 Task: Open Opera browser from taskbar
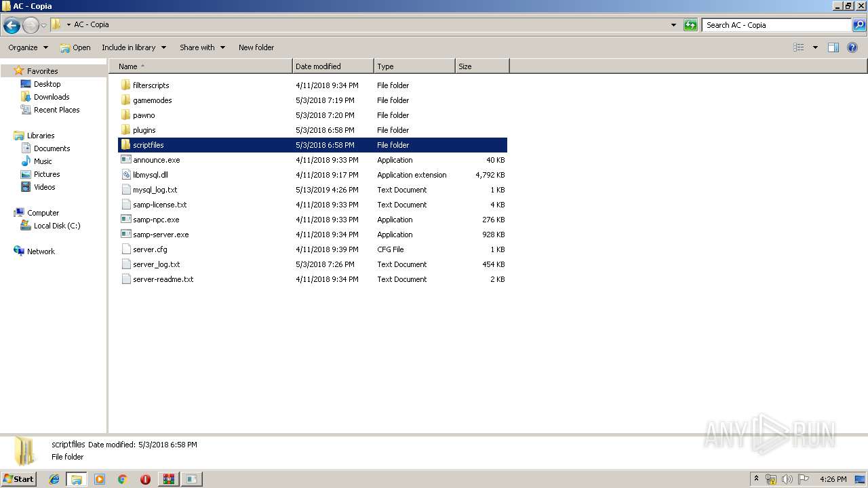click(x=145, y=479)
